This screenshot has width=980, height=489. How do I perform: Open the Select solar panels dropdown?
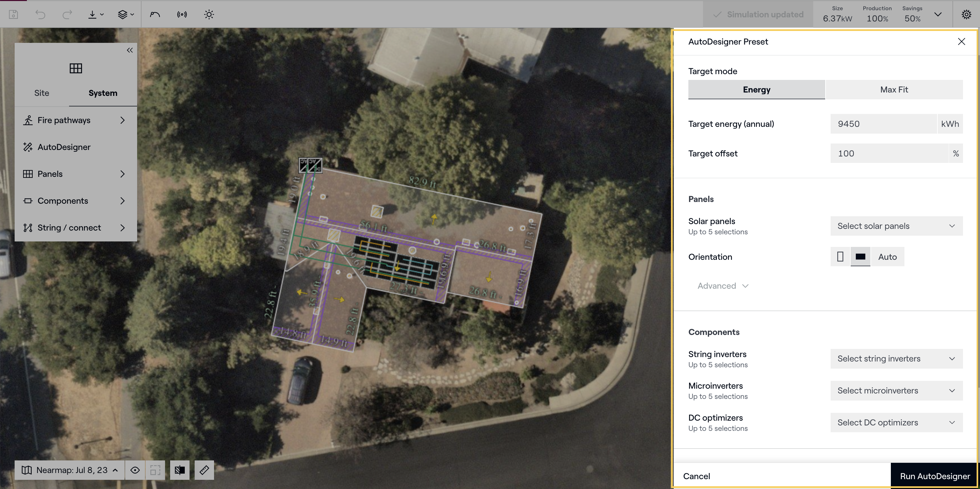896,226
